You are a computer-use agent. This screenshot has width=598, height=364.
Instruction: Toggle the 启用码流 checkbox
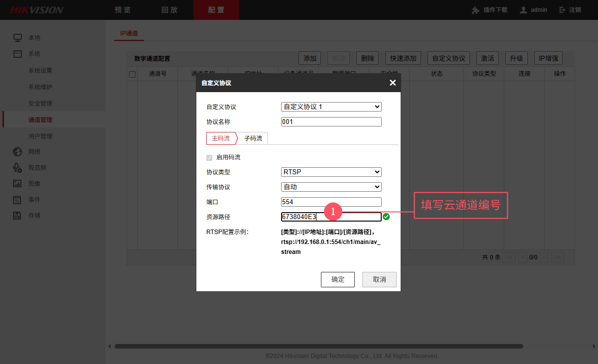209,157
